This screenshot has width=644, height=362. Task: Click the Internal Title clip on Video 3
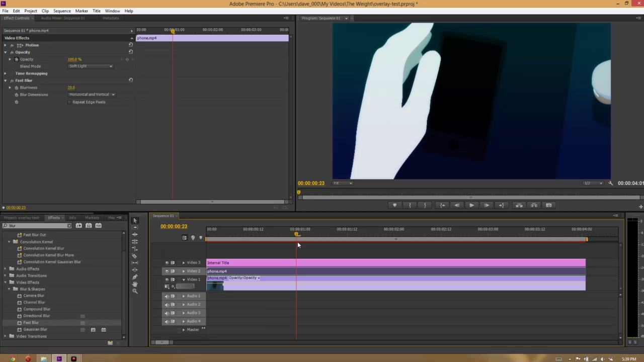[395, 262]
